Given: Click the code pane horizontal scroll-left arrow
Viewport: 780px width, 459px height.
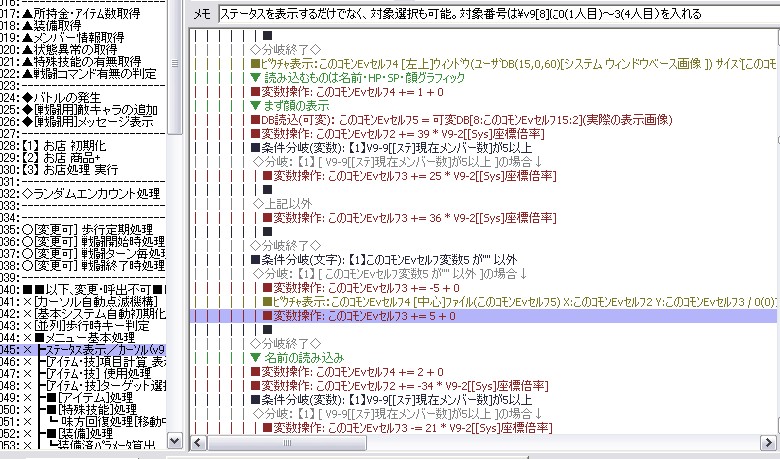Looking at the screenshot, I should (x=198, y=443).
